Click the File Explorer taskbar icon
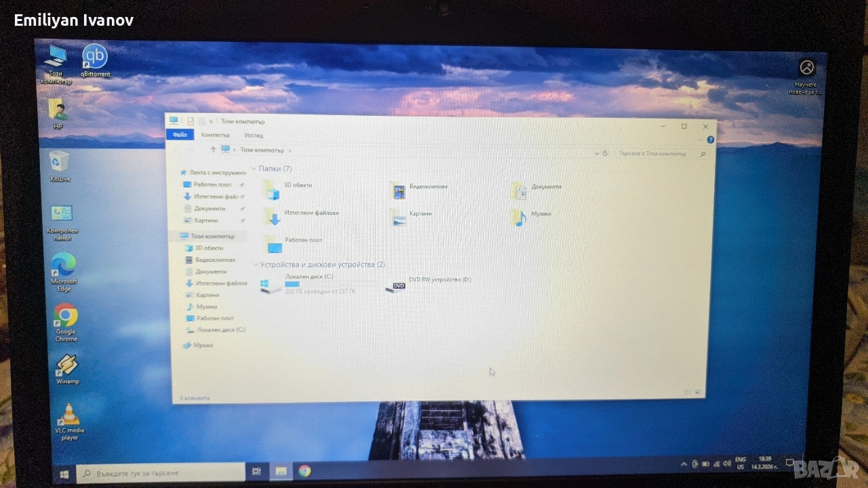 [x=281, y=471]
